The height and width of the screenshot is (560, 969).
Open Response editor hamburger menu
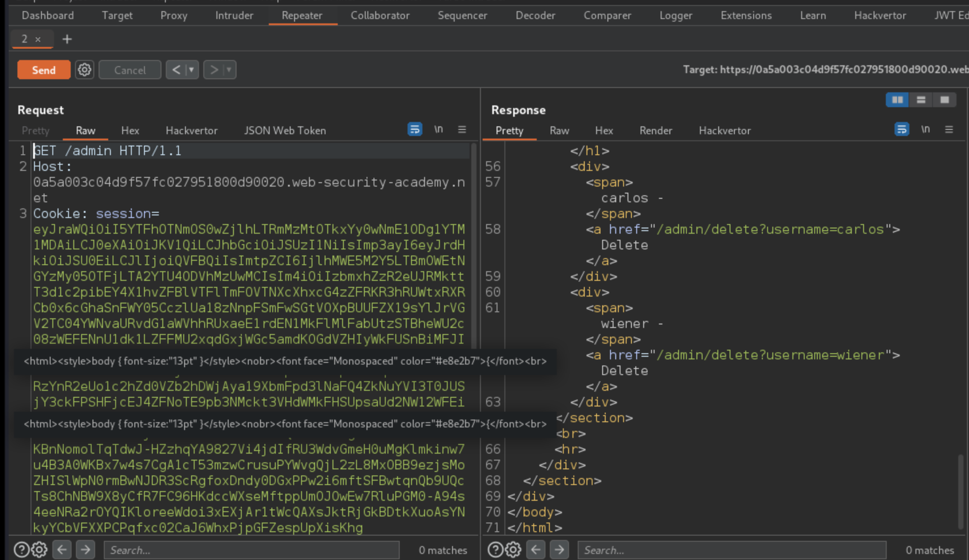point(949,129)
